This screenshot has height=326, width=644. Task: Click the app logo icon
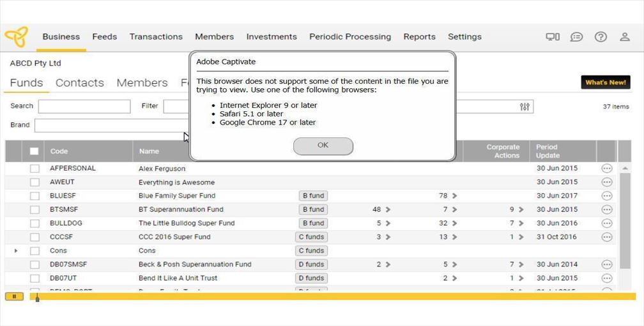pos(17,37)
